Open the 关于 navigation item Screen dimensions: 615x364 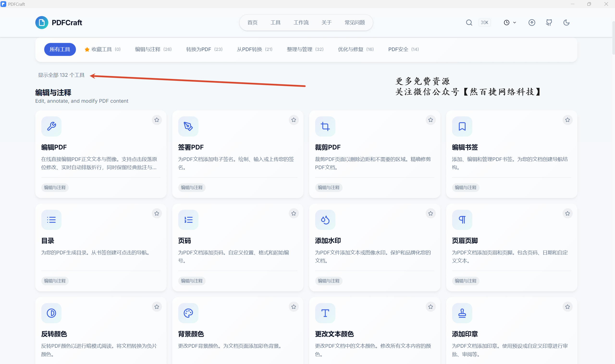[326, 23]
